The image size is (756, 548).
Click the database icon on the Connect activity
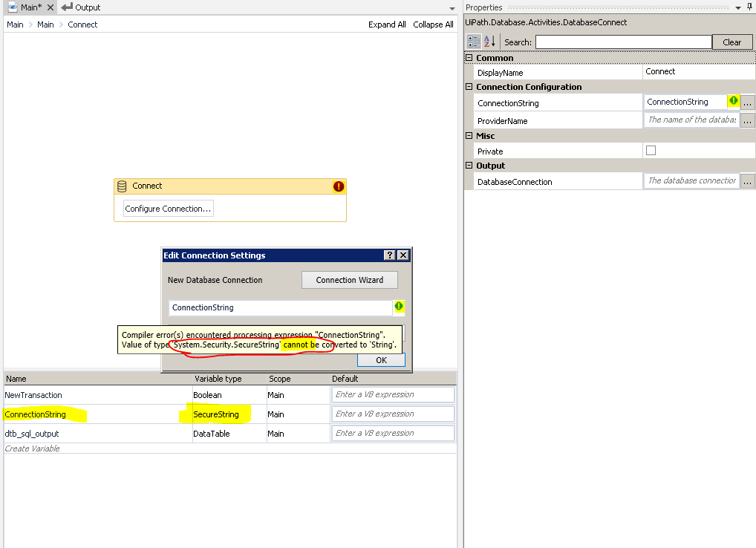(x=121, y=186)
